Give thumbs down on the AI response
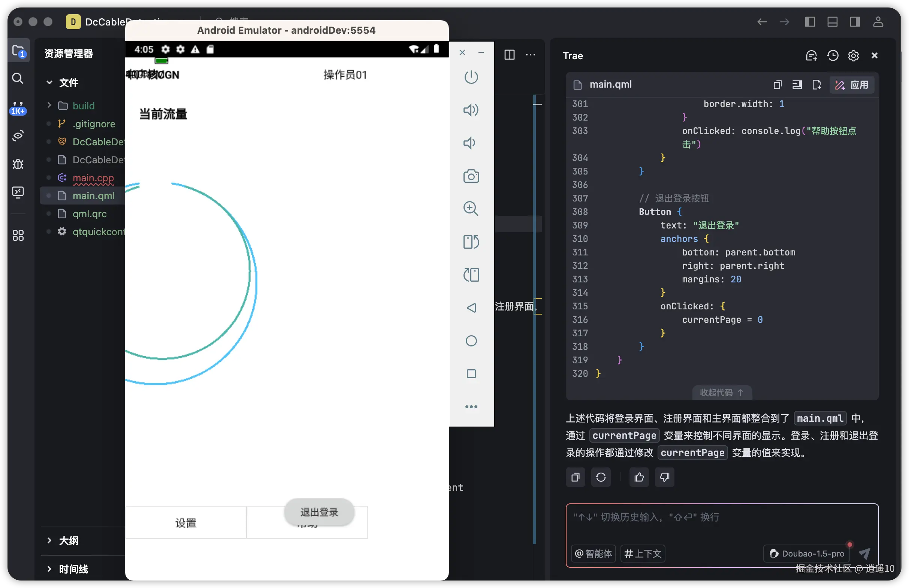The height and width of the screenshot is (588, 909). (664, 477)
